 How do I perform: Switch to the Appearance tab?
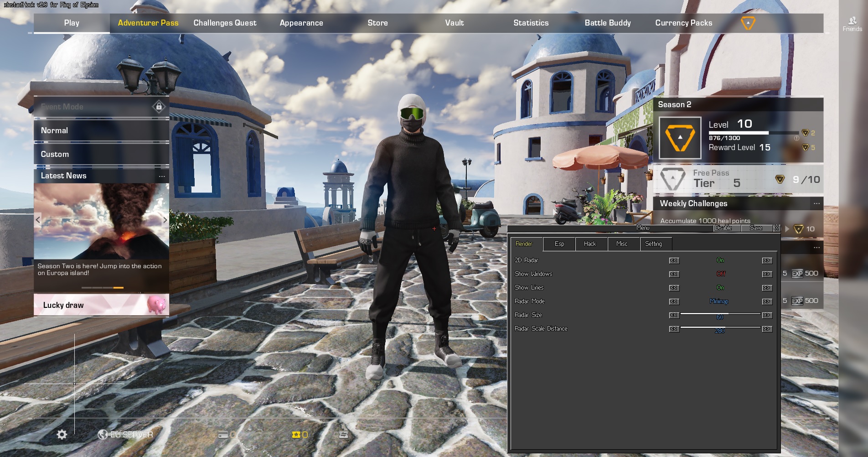coord(301,23)
